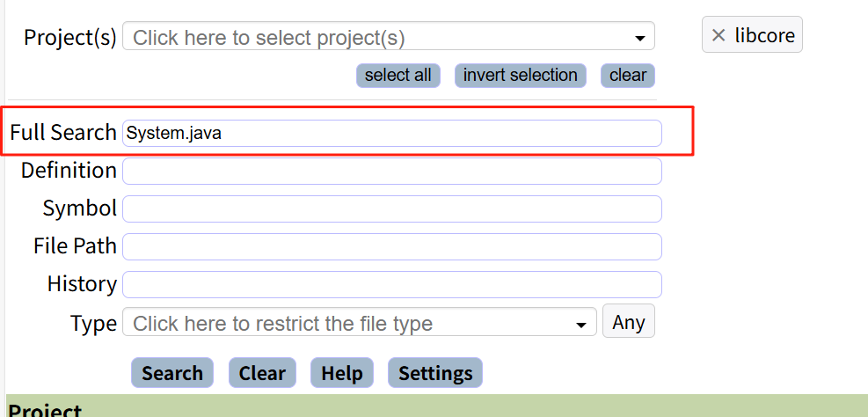868x417 pixels.
Task: Click the Project(s) selection field
Action: 378,38
